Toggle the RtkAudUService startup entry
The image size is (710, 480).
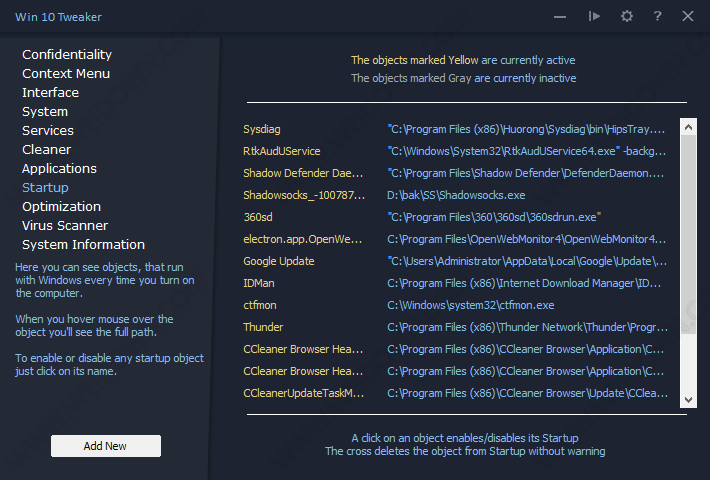click(x=282, y=151)
